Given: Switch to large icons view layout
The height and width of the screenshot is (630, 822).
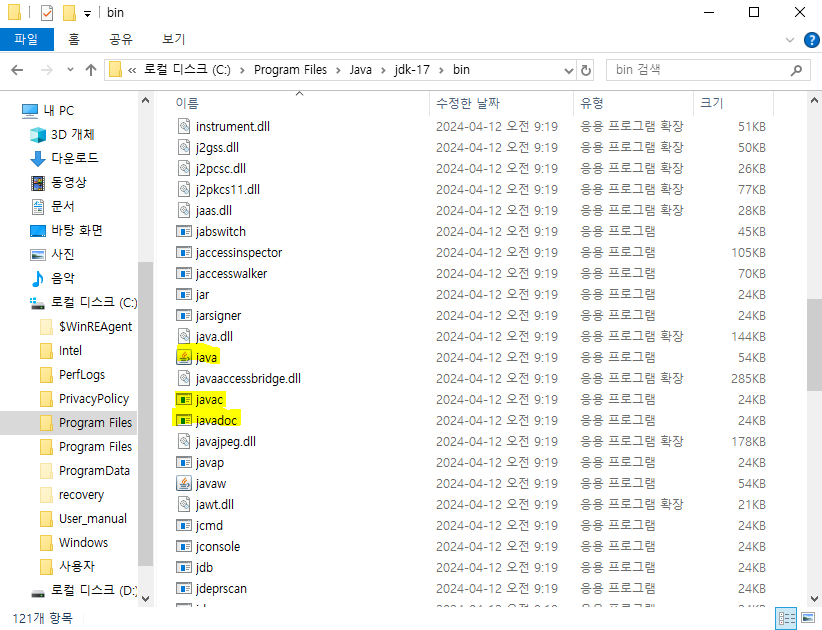Looking at the screenshot, I should 808,618.
